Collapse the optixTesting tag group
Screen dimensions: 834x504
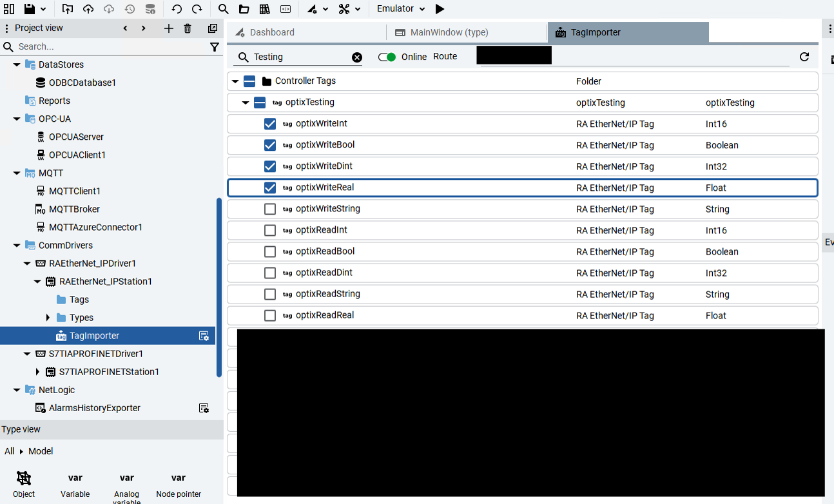point(246,102)
